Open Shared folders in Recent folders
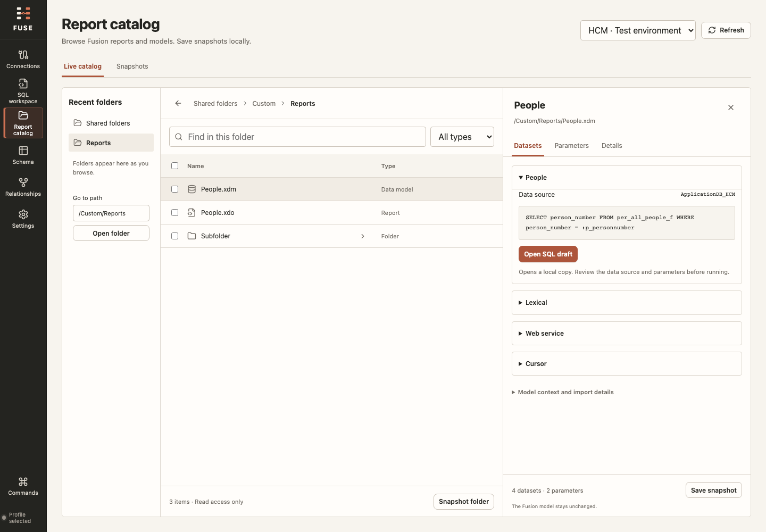 point(111,123)
